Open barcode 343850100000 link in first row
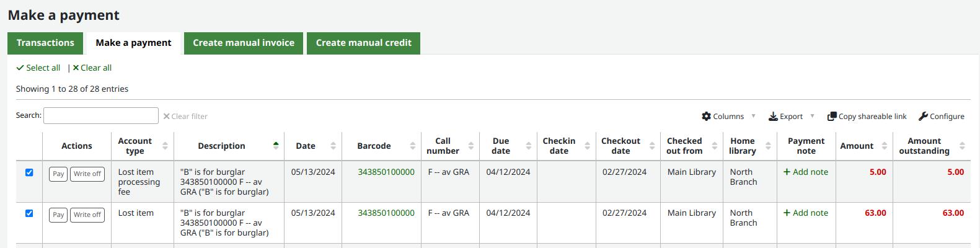The image size is (980, 248). coord(386,172)
